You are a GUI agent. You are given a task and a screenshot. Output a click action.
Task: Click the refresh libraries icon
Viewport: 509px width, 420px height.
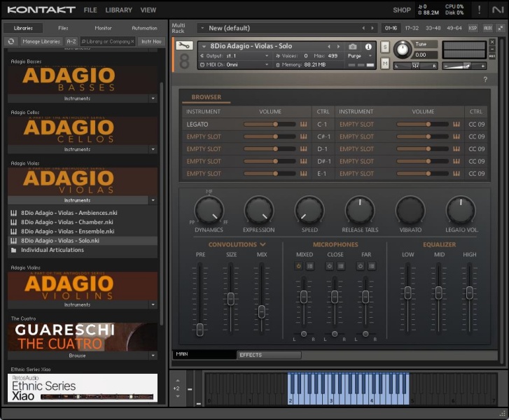(x=11, y=41)
